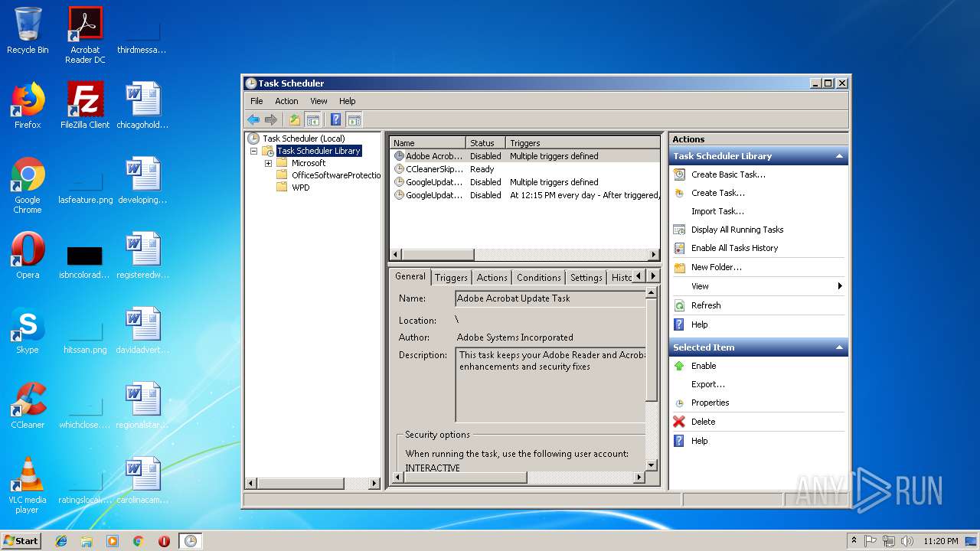Click the volume icon in system tray

coord(906,541)
